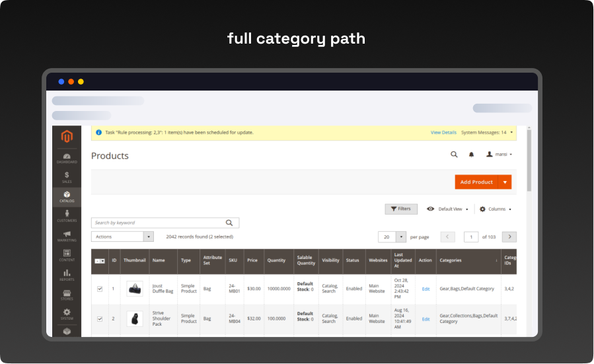Open the Marketing sidebar section
Image resolution: width=594 pixels, height=364 pixels.
[x=67, y=236]
